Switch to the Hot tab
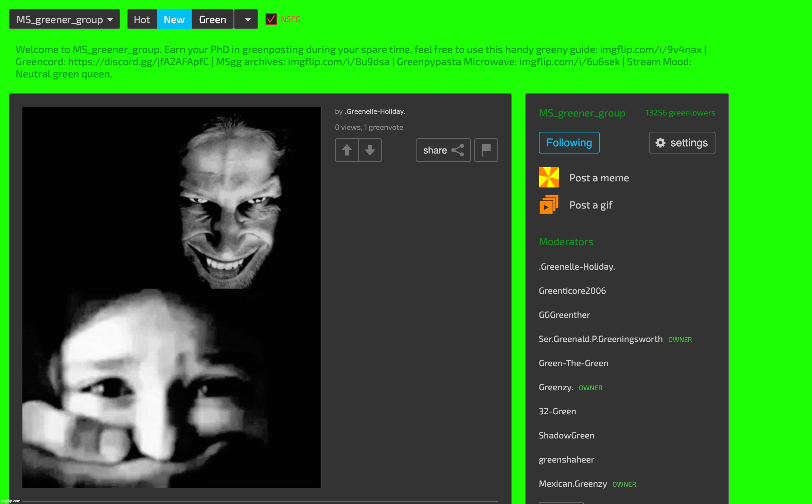812x504 pixels. pyautogui.click(x=142, y=19)
